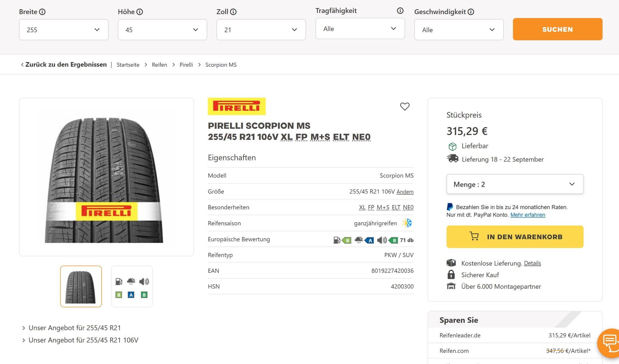Select the EU label rating thumbnail

[x=132, y=286]
